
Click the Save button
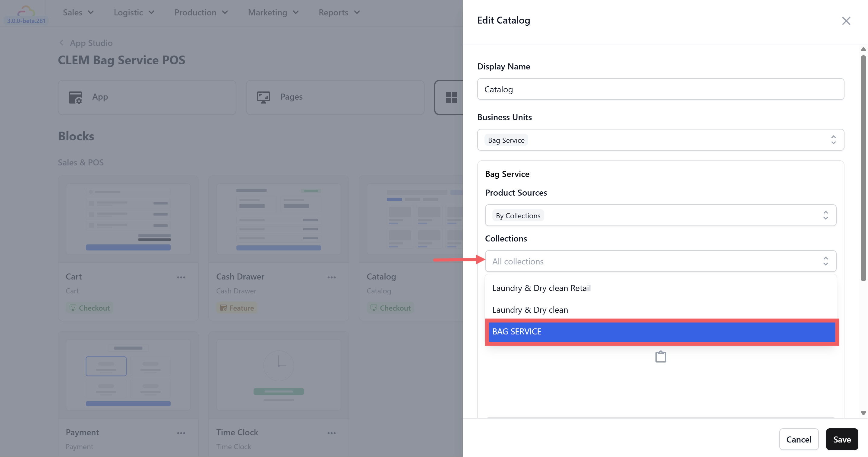click(842, 439)
